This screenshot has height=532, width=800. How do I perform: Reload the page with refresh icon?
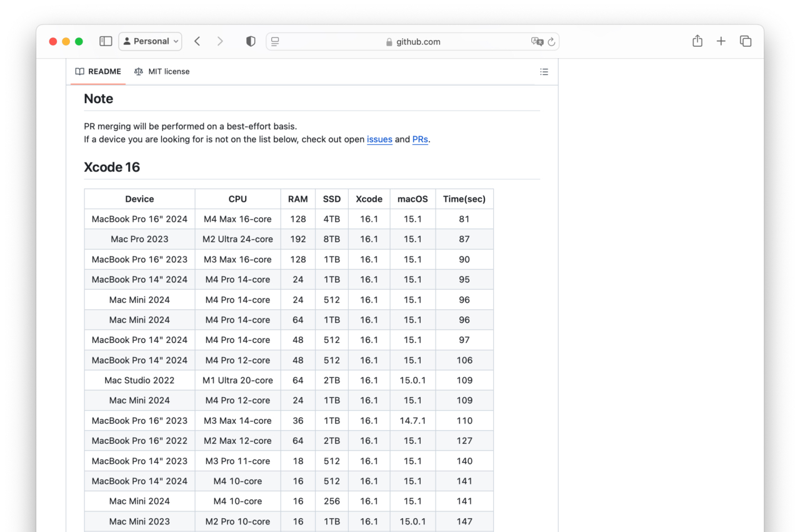pyautogui.click(x=551, y=42)
